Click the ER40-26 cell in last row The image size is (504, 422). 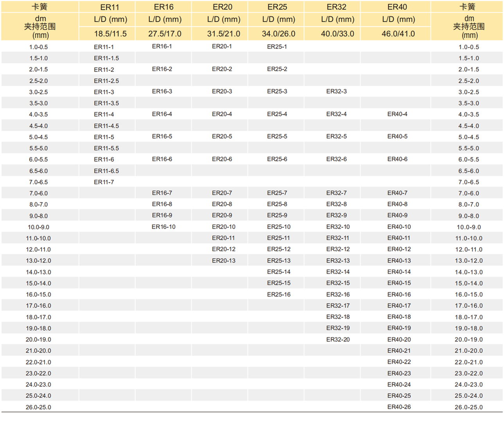click(x=399, y=407)
